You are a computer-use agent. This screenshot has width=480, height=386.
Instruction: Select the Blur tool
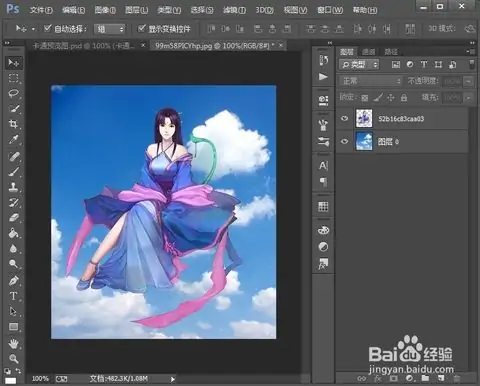tap(14, 249)
